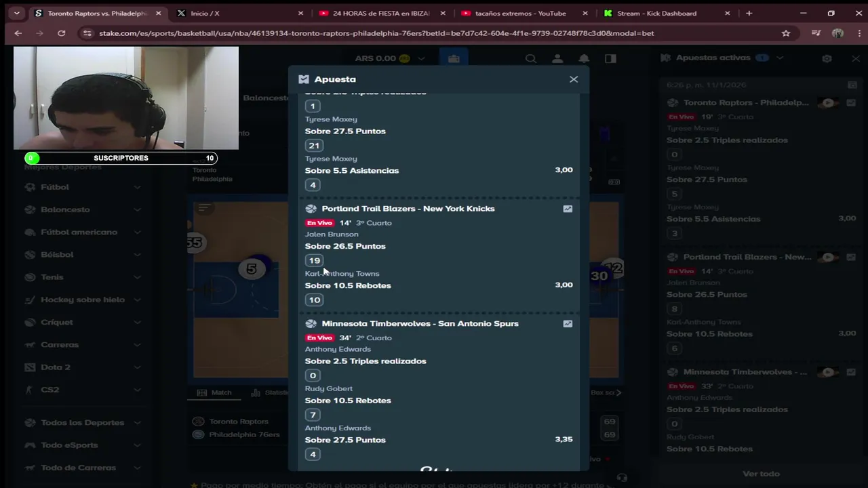Open a new browser tab
This screenshot has width=868, height=488.
[x=749, y=13]
